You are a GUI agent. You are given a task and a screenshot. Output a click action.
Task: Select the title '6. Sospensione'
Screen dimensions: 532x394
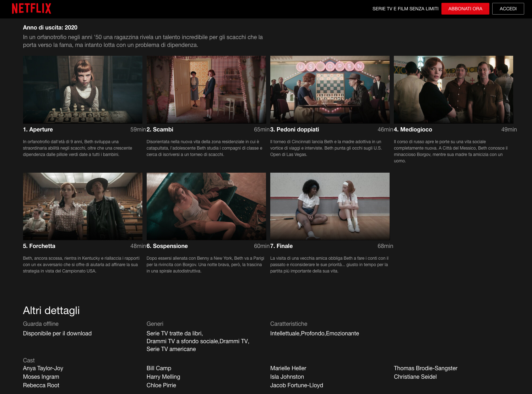(x=167, y=246)
